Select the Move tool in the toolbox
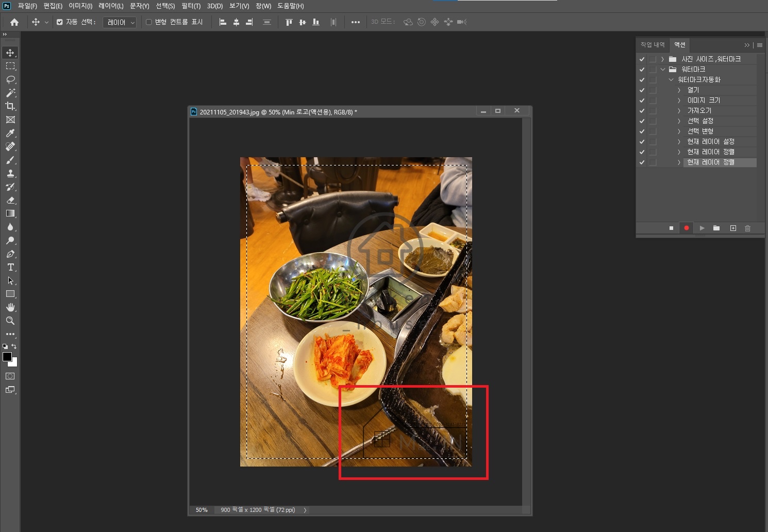The width and height of the screenshot is (768, 532). pos(10,53)
